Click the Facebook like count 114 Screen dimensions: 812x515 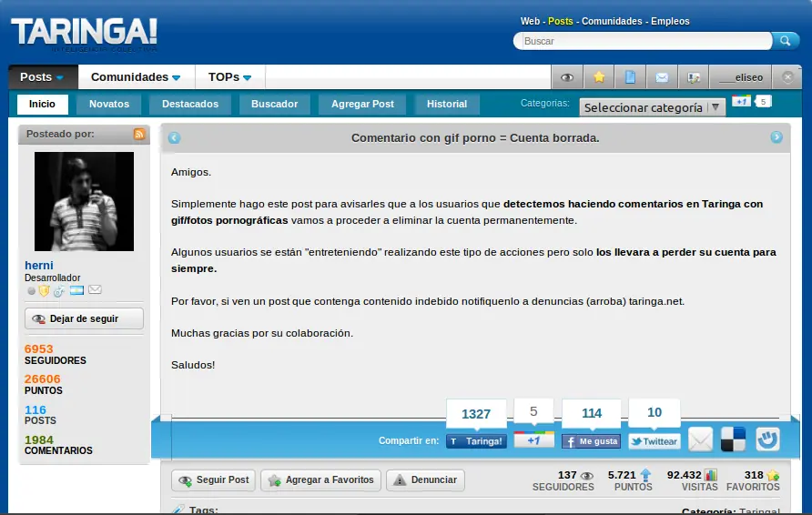(x=592, y=413)
